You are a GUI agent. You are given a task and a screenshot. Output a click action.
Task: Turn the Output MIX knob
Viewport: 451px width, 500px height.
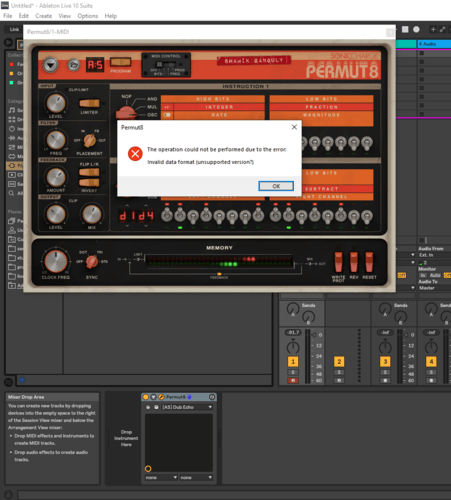click(92, 214)
